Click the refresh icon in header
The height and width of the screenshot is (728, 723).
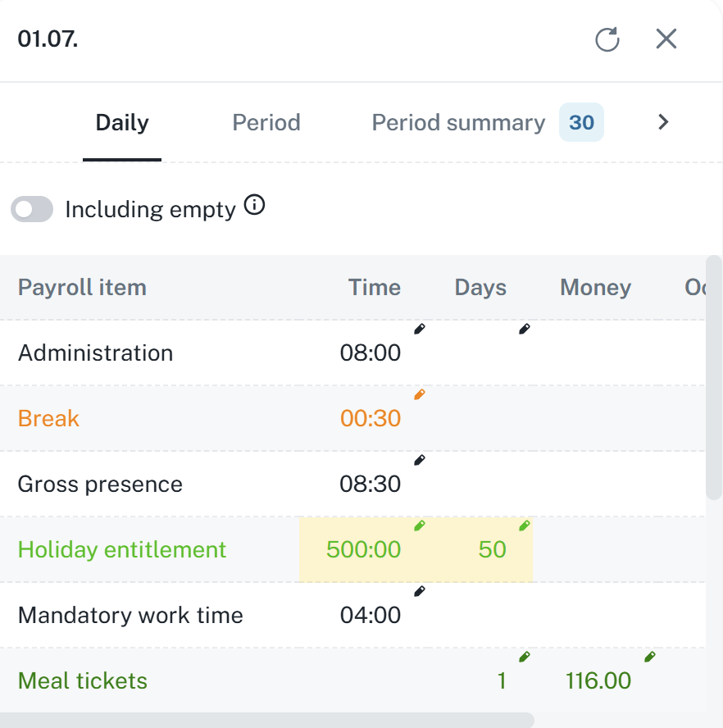(x=607, y=39)
